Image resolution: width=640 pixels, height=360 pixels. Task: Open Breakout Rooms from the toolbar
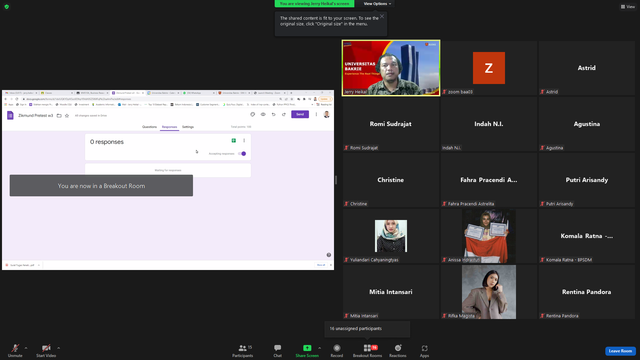367,350
